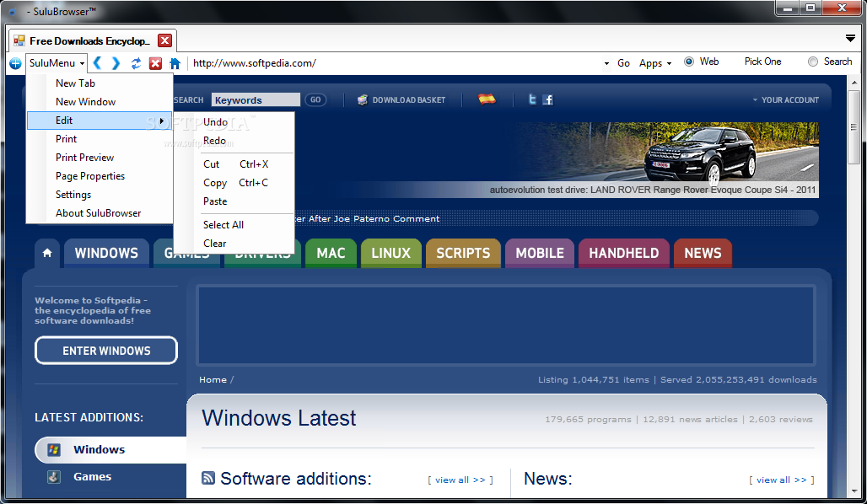Click Cut in the Edit submenu

[234, 164]
